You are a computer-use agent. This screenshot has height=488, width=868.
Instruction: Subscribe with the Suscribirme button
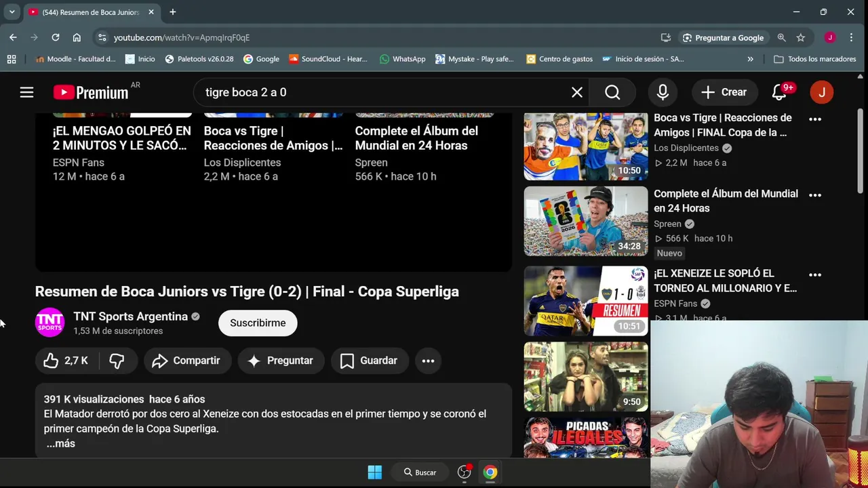tap(258, 323)
